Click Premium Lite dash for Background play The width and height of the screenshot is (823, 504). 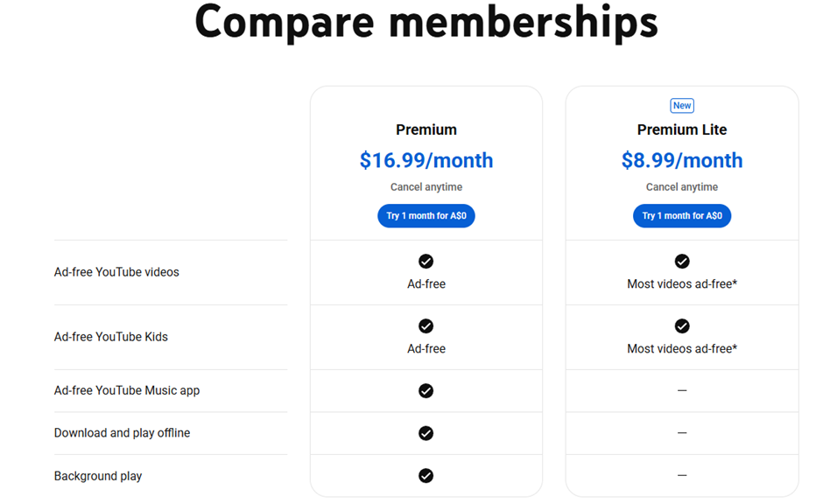click(682, 475)
